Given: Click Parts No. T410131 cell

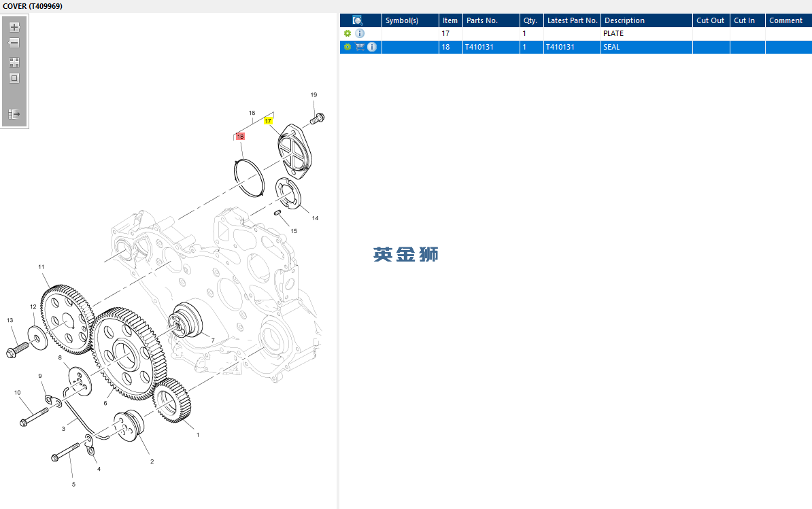Looking at the screenshot, I should (491, 47).
